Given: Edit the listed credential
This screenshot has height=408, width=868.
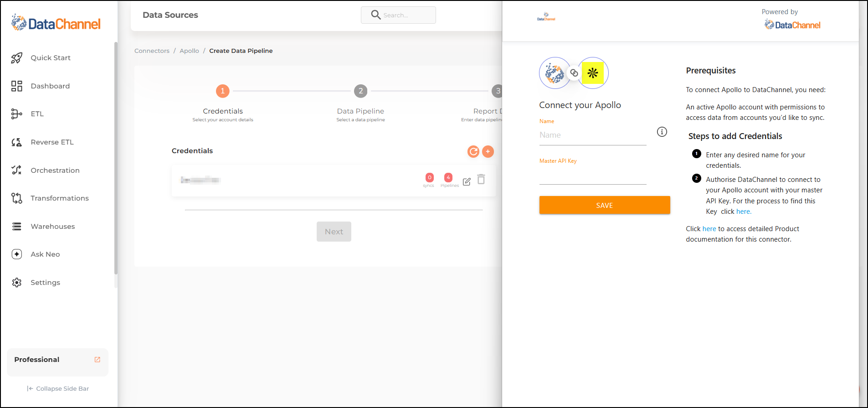Looking at the screenshot, I should coord(467,182).
